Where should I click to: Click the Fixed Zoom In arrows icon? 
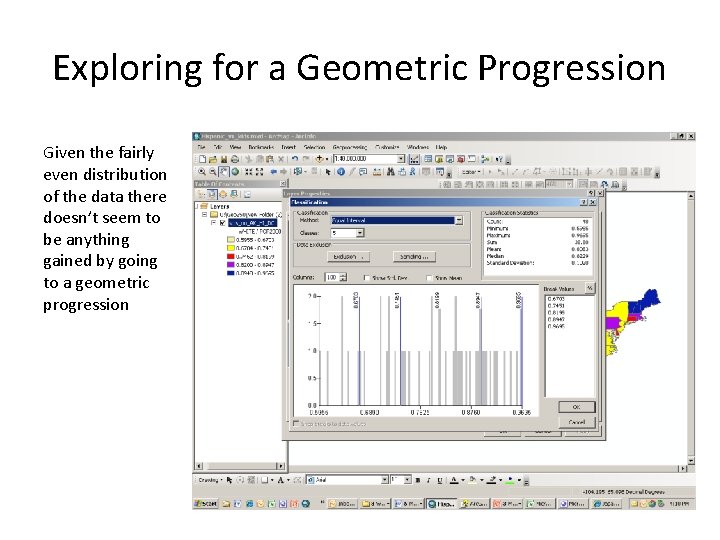click(248, 172)
